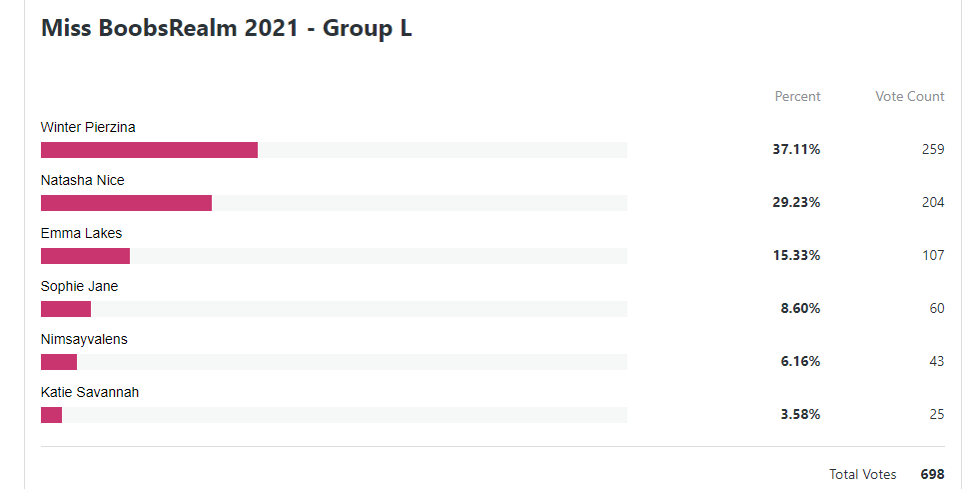Viewport: 980px width, 489px height.
Task: Click the Natasha Nice candidate label
Action: tap(83, 180)
